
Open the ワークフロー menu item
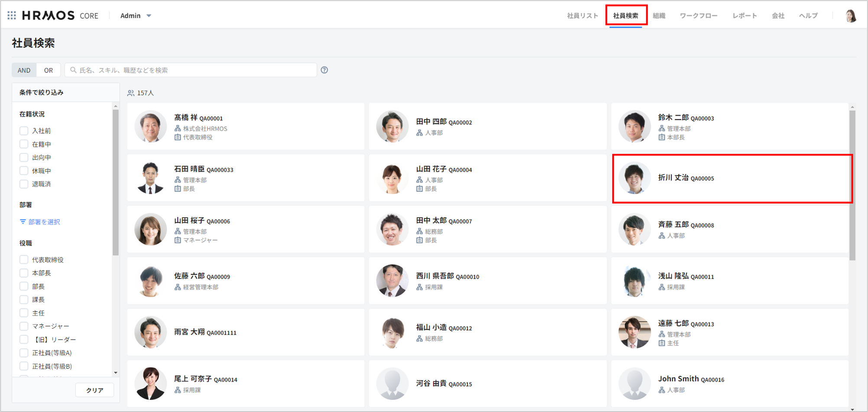click(x=698, y=16)
